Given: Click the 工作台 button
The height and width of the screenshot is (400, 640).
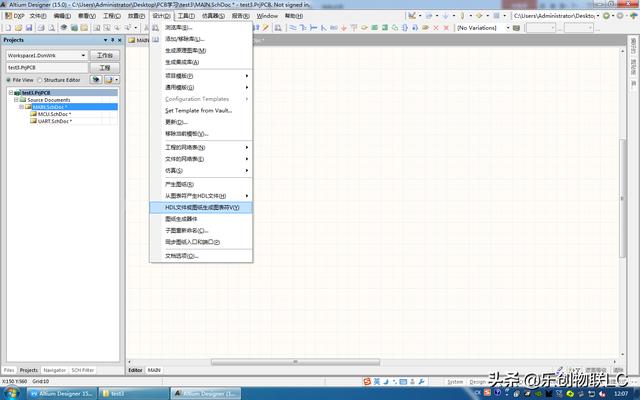Looking at the screenshot, I should [x=104, y=56].
